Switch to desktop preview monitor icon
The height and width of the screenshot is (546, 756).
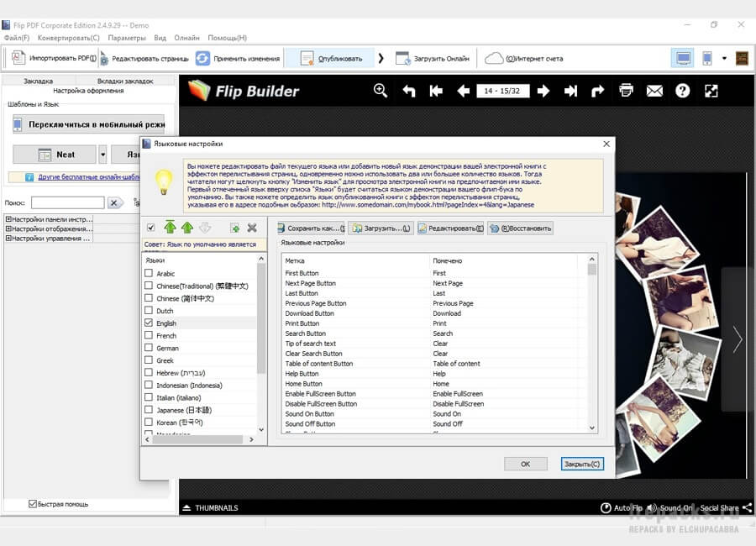(x=683, y=58)
